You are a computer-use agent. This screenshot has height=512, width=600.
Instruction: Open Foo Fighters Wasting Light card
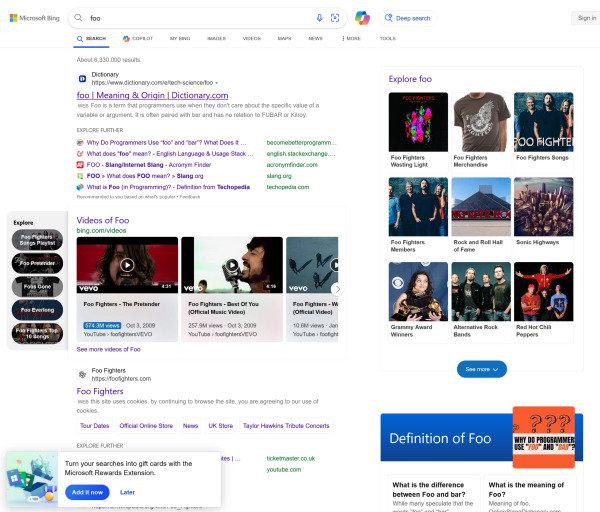tap(418, 130)
